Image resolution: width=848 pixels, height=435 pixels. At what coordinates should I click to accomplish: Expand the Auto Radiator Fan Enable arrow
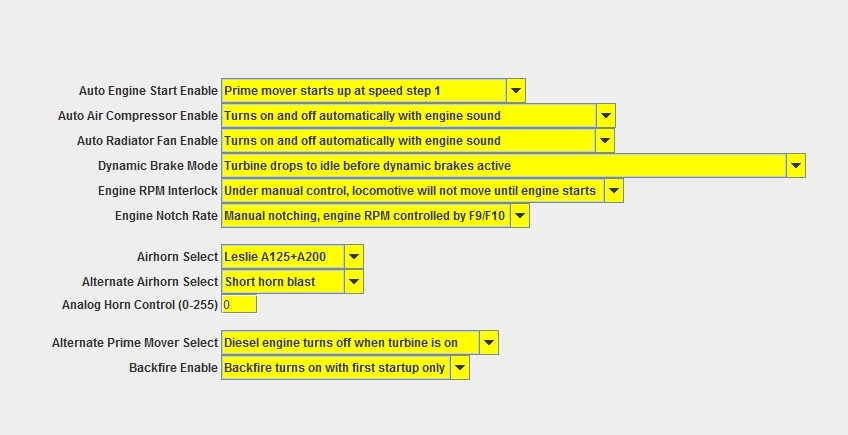click(x=605, y=141)
